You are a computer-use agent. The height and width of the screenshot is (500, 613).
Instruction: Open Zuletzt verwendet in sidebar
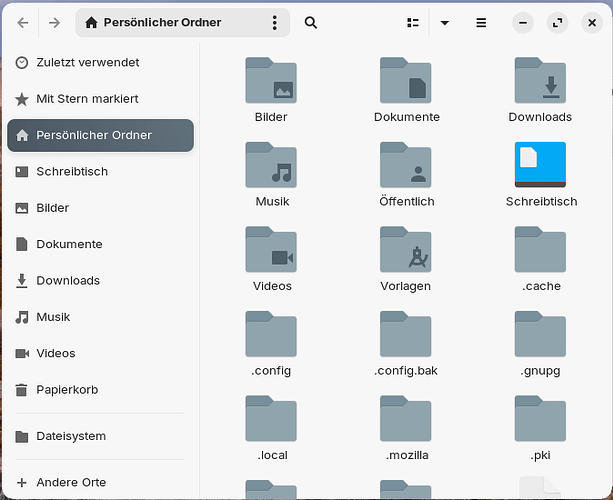pos(100,63)
